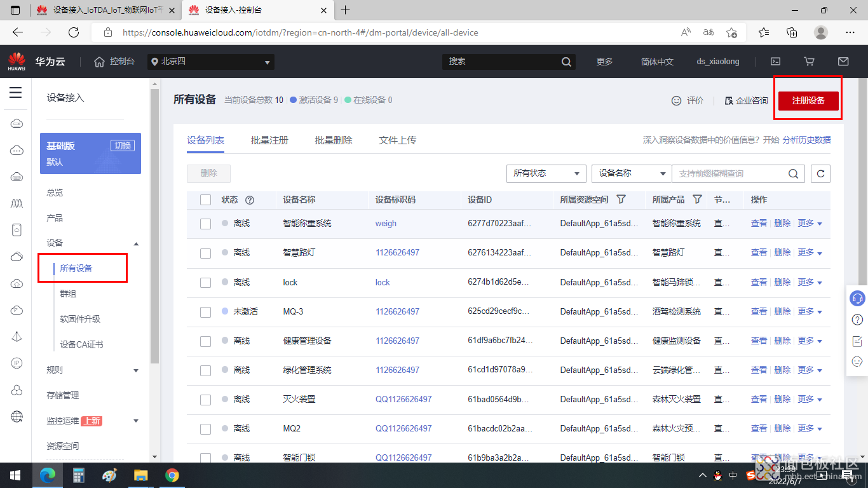This screenshot has height=488, width=868.
Task: Open 更多 dropdown for the 灭火装置 row
Action: pos(810,399)
